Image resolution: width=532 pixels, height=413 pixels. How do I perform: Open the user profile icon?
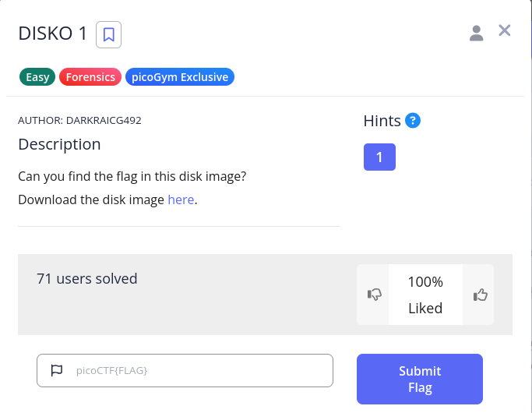[477, 34]
